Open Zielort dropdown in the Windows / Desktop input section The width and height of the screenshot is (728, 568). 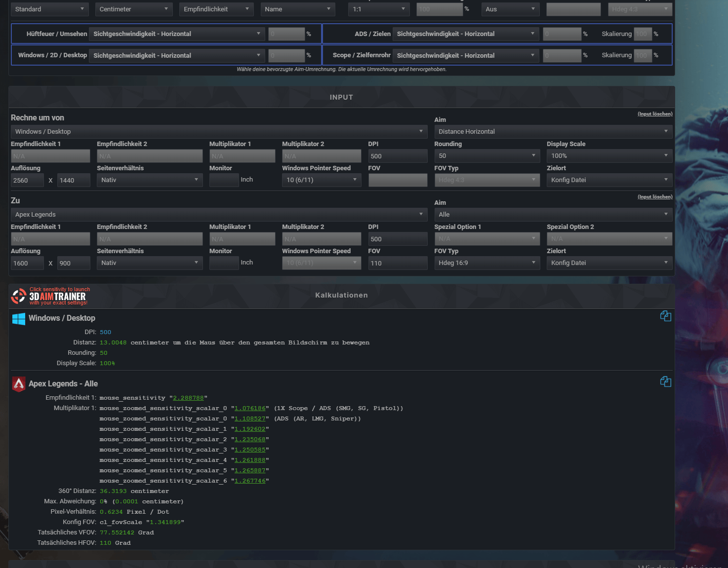tap(609, 180)
